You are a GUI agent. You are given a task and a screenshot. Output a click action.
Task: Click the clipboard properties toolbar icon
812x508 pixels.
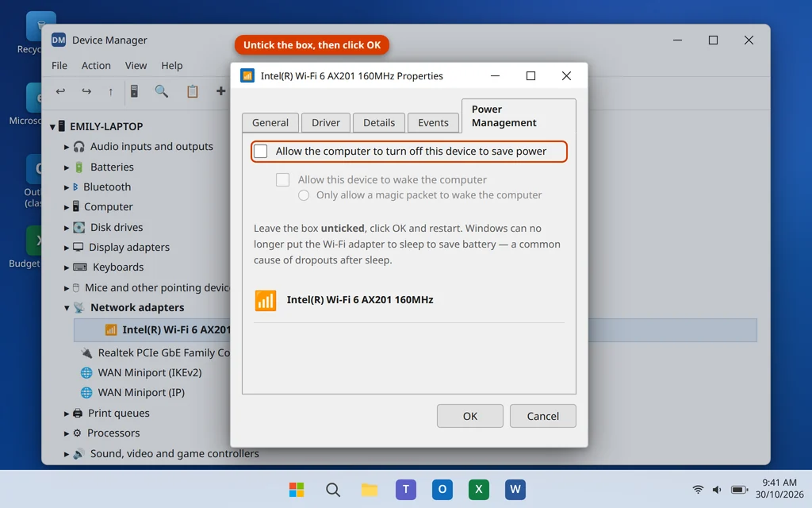click(192, 91)
